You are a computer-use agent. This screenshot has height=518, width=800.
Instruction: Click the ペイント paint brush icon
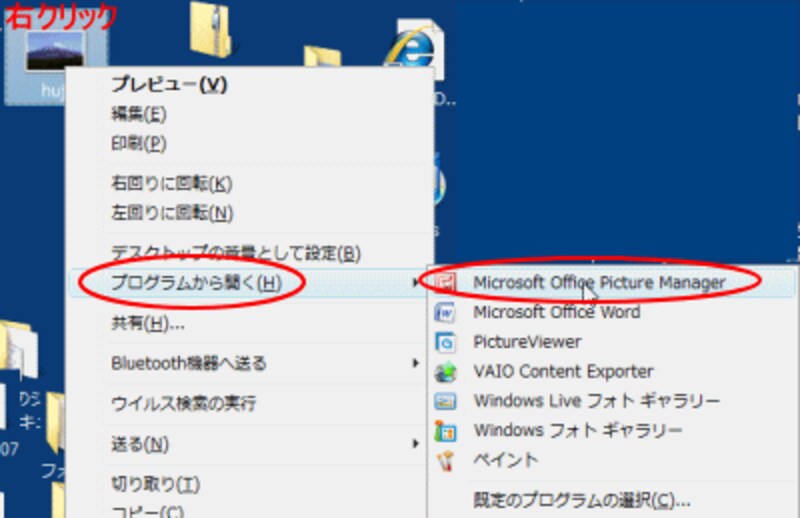(x=445, y=460)
